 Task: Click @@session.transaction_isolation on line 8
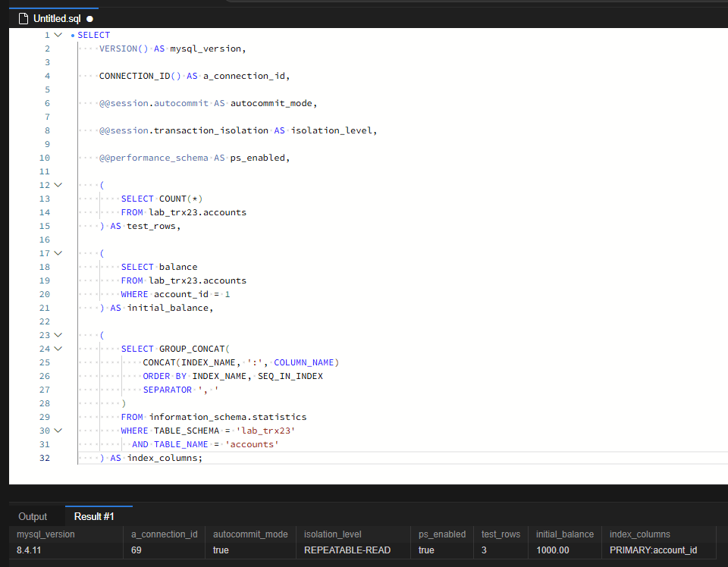tap(184, 130)
